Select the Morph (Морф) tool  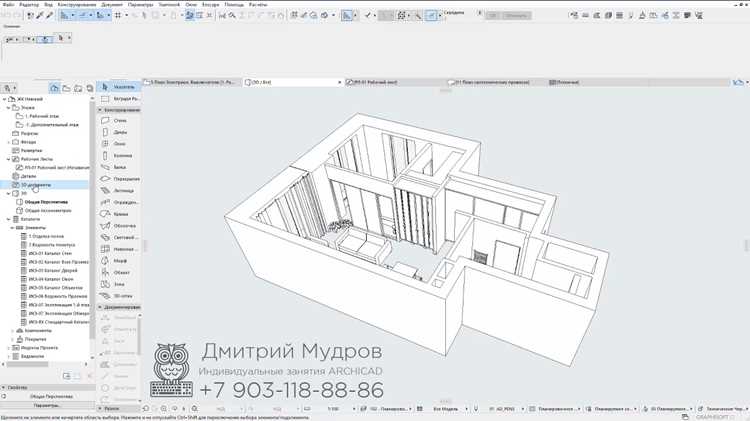pyautogui.click(x=119, y=261)
